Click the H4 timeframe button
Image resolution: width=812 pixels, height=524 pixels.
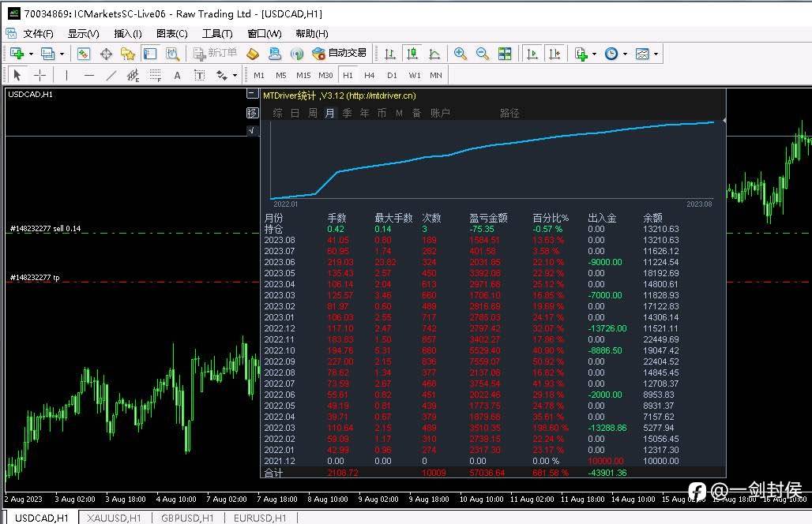[369, 76]
